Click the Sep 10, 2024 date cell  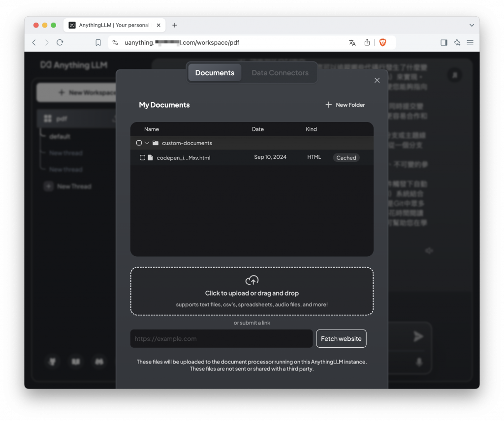270,157
